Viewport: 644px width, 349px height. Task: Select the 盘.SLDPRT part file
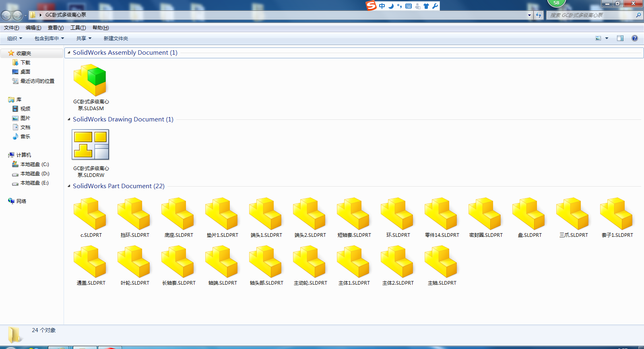click(x=529, y=218)
